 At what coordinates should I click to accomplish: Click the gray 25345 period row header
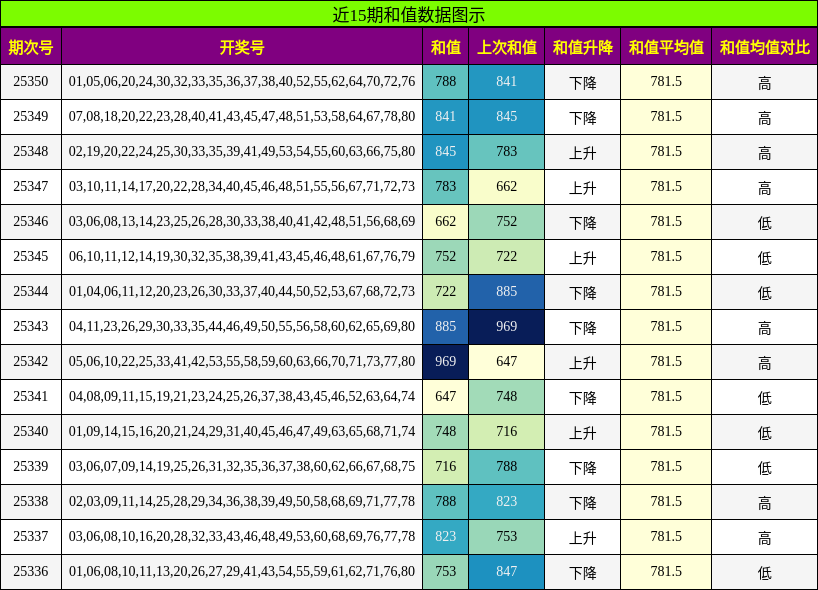pyautogui.click(x=33, y=256)
